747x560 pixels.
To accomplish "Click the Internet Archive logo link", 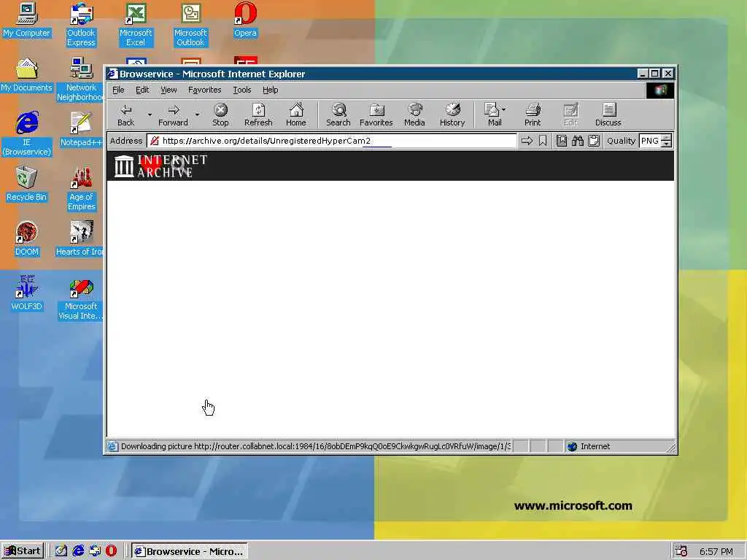I will tap(160, 166).
